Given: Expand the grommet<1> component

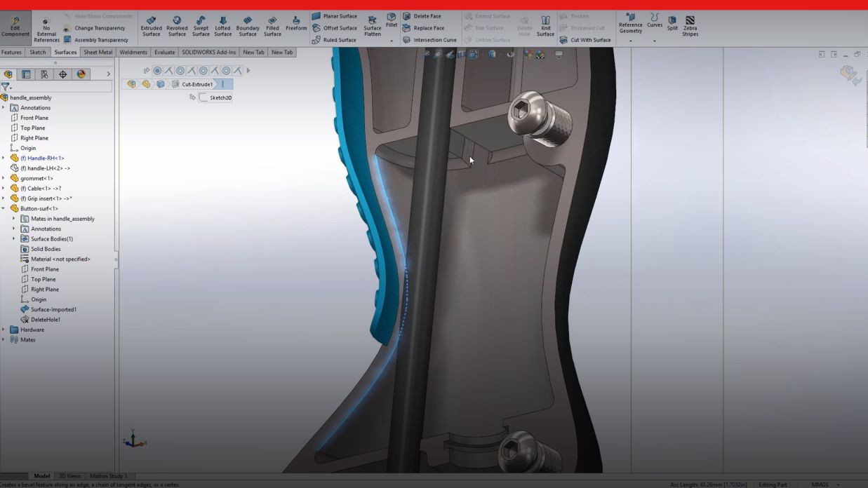Looking at the screenshot, I should (4, 179).
